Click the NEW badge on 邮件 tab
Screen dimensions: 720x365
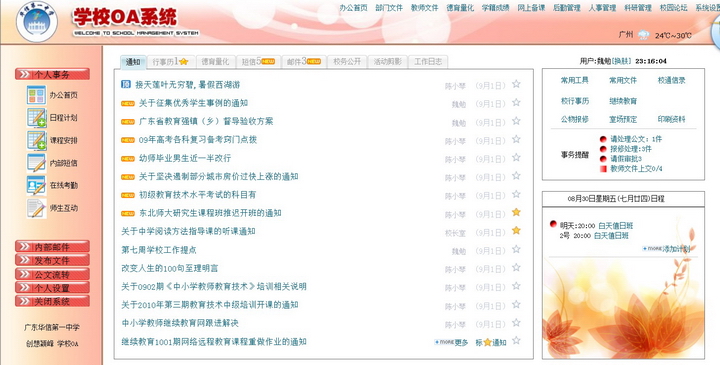(314, 62)
